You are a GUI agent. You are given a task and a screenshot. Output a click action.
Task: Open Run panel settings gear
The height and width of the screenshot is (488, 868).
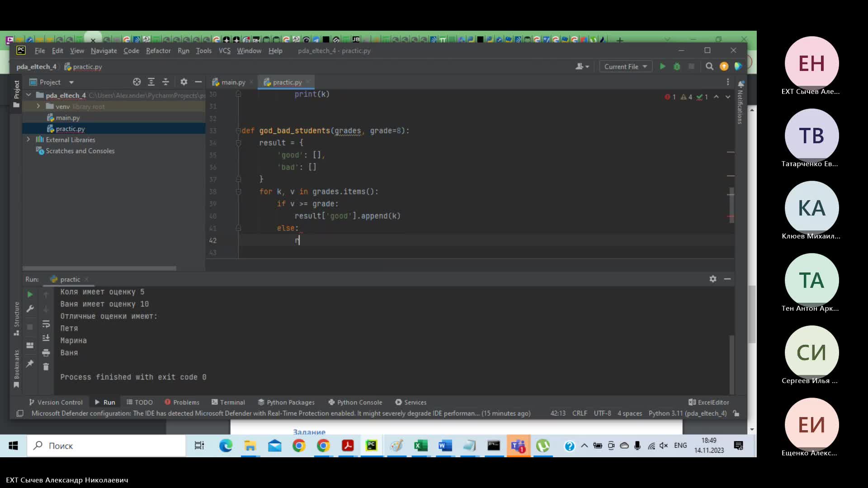tap(713, 279)
